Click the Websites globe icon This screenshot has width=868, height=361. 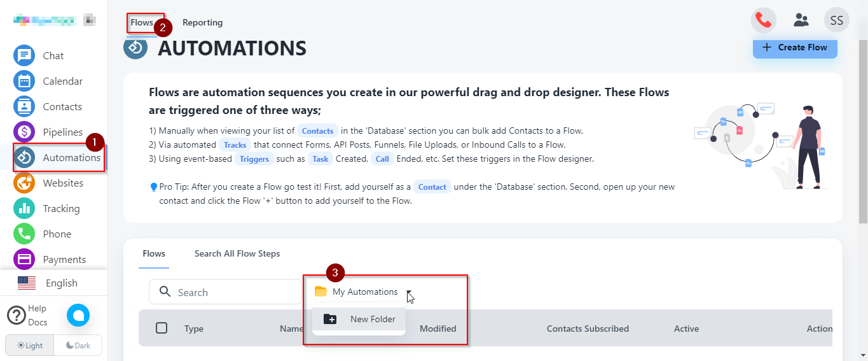click(24, 183)
